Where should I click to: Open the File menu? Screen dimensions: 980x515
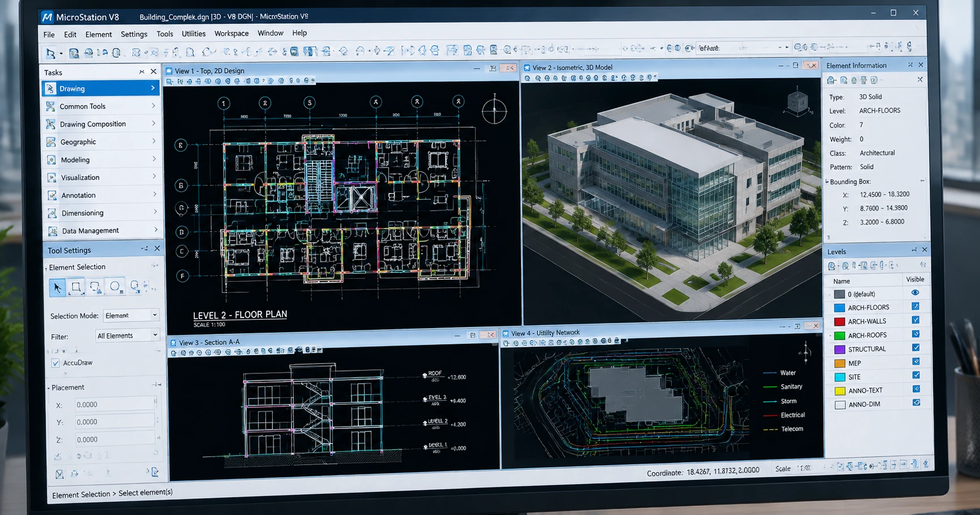pyautogui.click(x=49, y=35)
